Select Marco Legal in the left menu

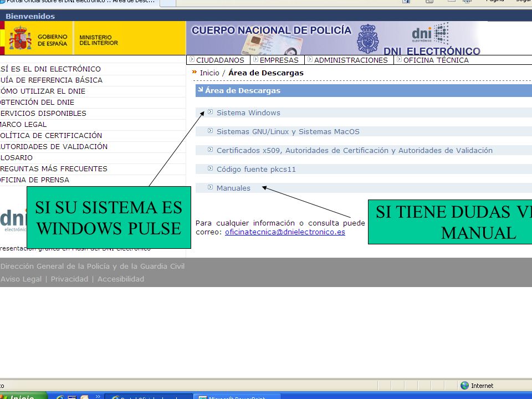tap(23, 125)
